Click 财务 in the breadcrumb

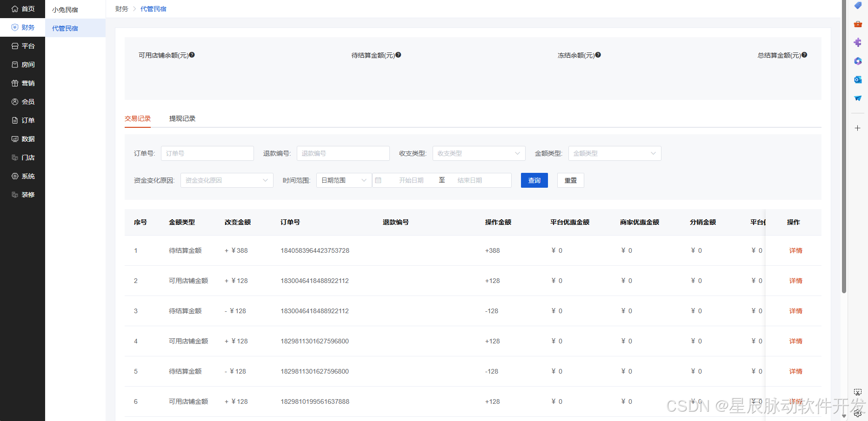tap(121, 9)
